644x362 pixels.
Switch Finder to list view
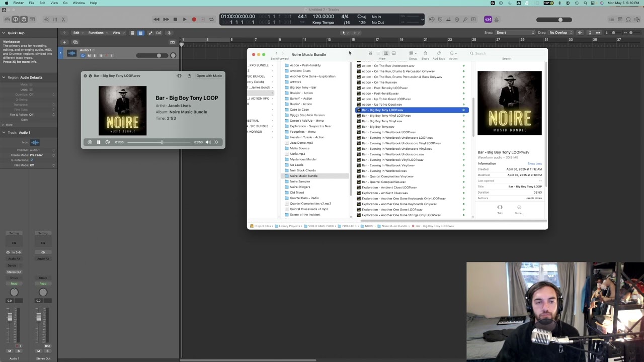pyautogui.click(x=378, y=53)
